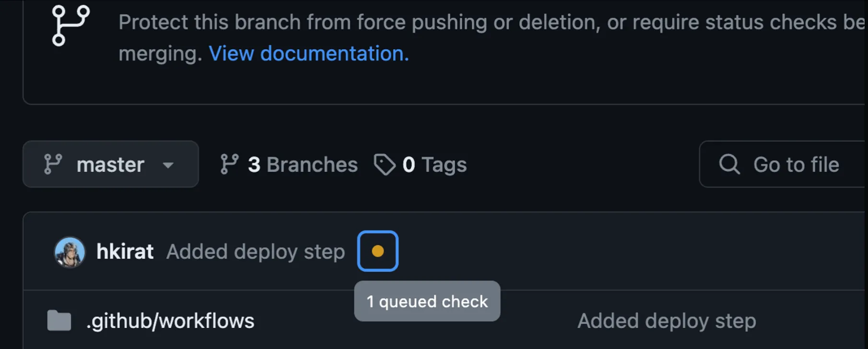Click the branch icon inside master button
The width and height of the screenshot is (868, 349).
click(x=53, y=164)
